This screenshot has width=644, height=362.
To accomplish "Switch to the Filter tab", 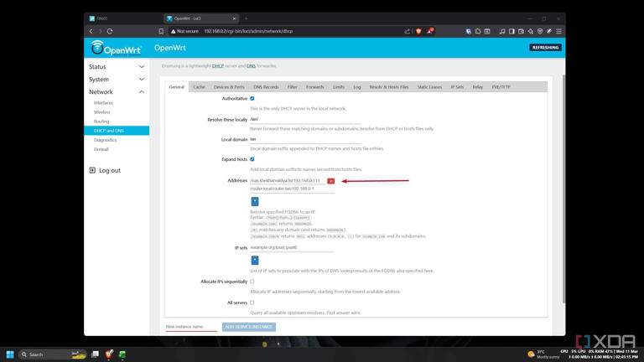I will [292, 87].
